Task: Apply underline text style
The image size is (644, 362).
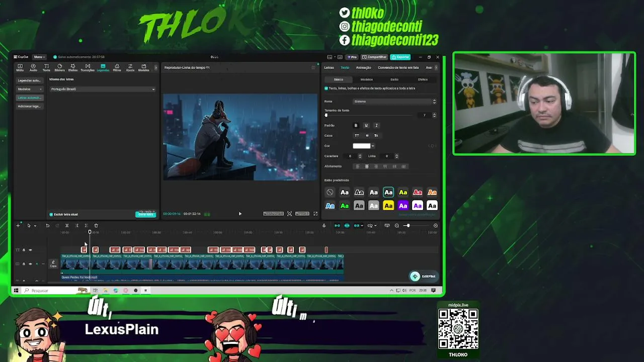Action: click(366, 126)
